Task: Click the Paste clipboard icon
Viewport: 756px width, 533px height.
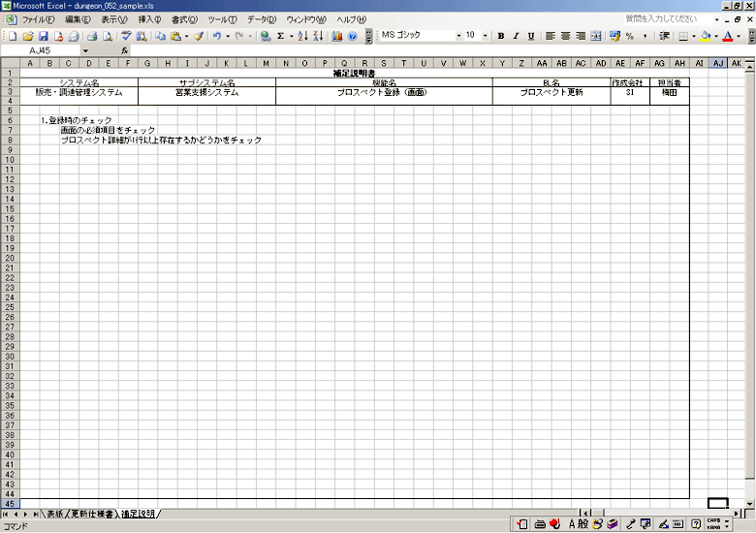Action: tap(176, 36)
